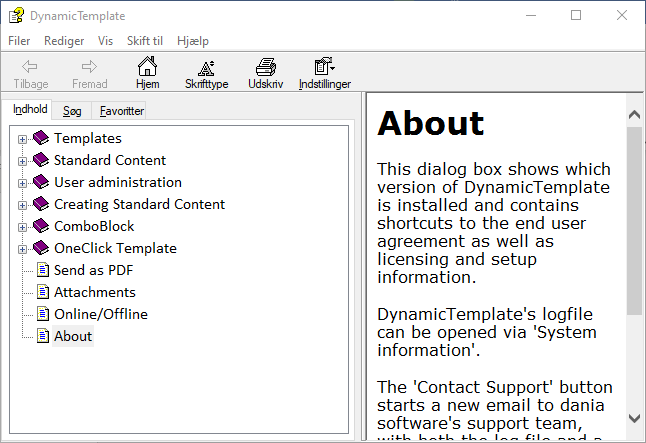Click the Tilbage back arrow
Screen dimensions: 646x443
[x=30, y=66]
